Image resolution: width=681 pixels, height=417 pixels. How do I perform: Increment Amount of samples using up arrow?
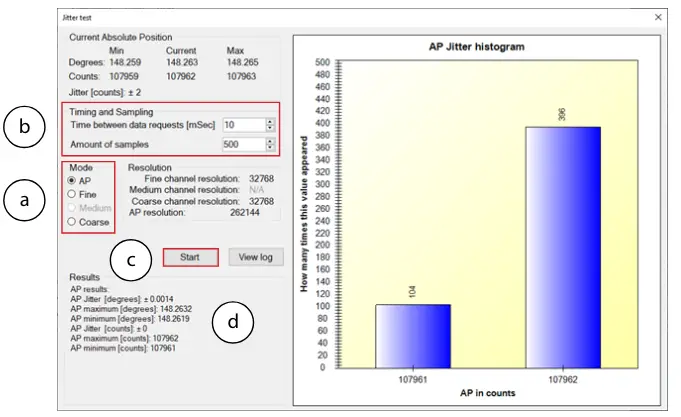tap(270, 140)
